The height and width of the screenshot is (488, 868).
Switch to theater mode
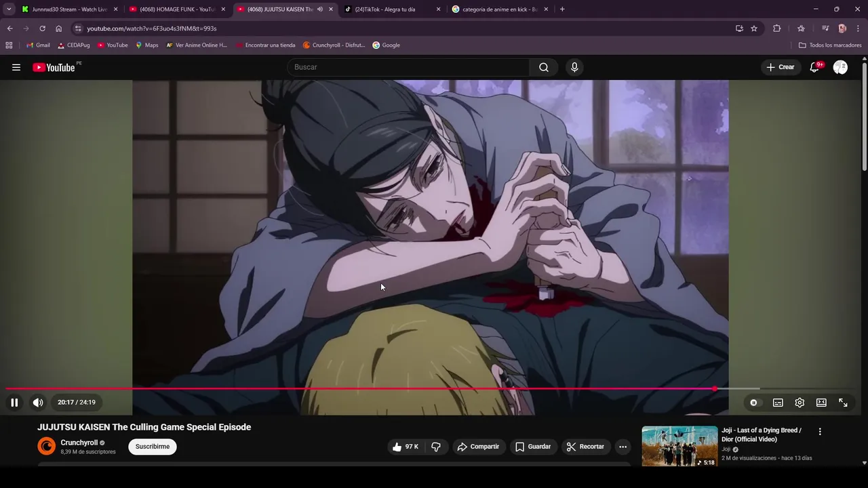[x=821, y=403]
